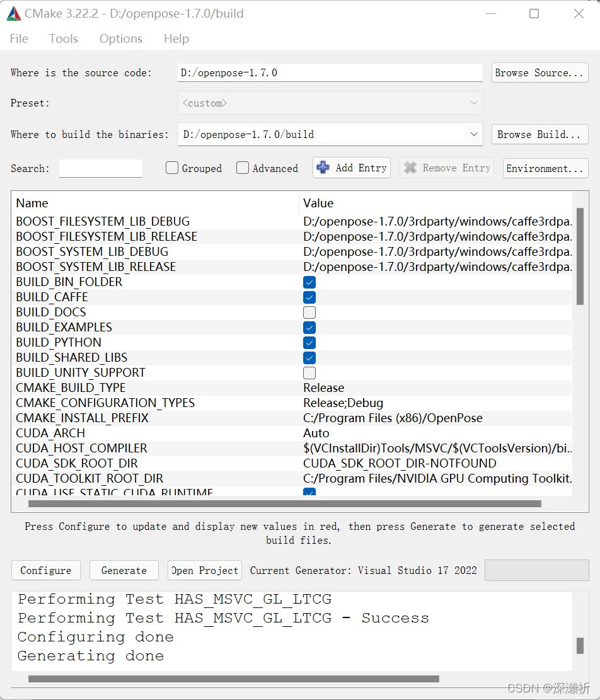Click the CMake logo in the title bar

click(14, 13)
